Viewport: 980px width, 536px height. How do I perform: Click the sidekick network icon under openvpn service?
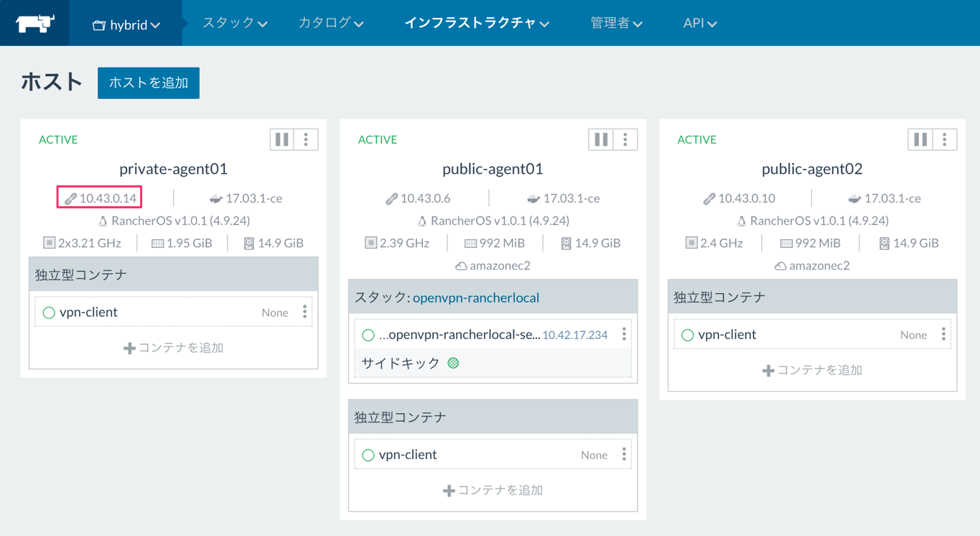point(452,363)
